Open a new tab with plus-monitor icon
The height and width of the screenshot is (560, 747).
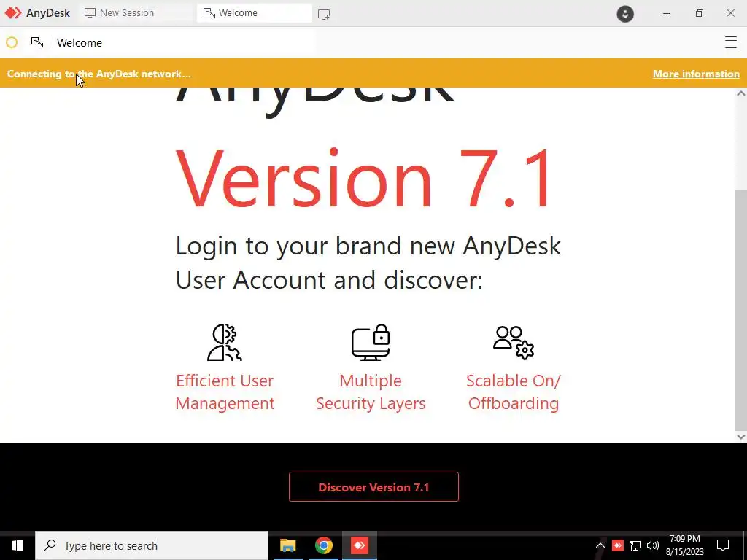324,15
